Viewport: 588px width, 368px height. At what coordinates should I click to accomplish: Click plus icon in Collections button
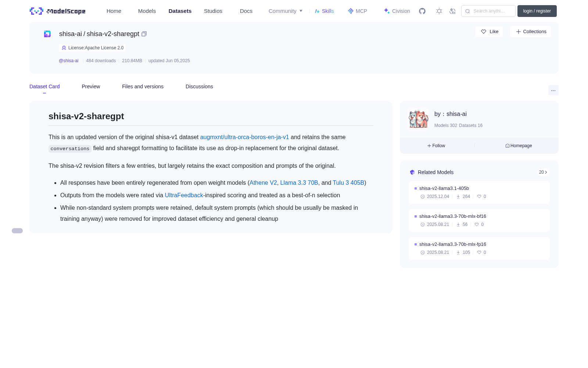coord(519,32)
